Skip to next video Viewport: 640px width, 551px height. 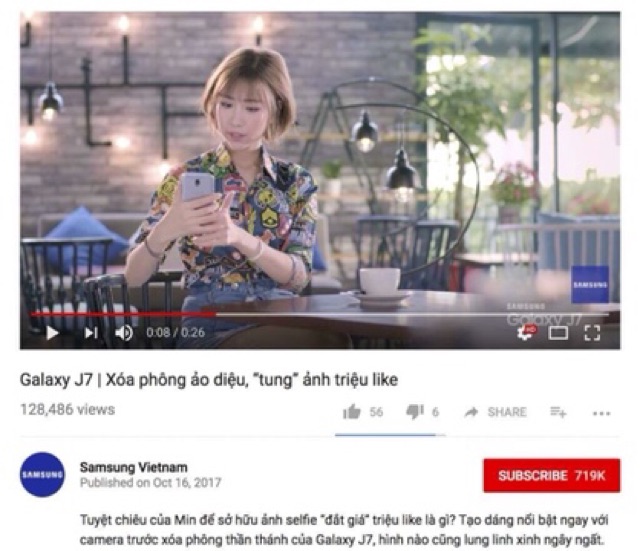coord(91,333)
